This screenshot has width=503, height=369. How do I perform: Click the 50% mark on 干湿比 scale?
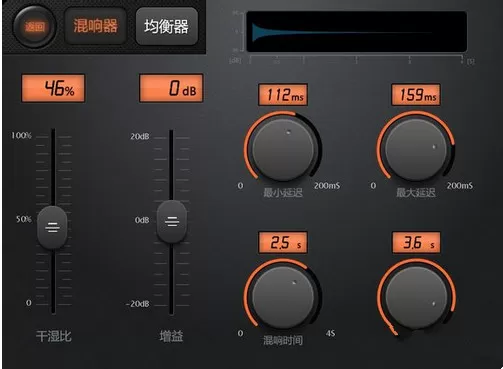(23, 219)
